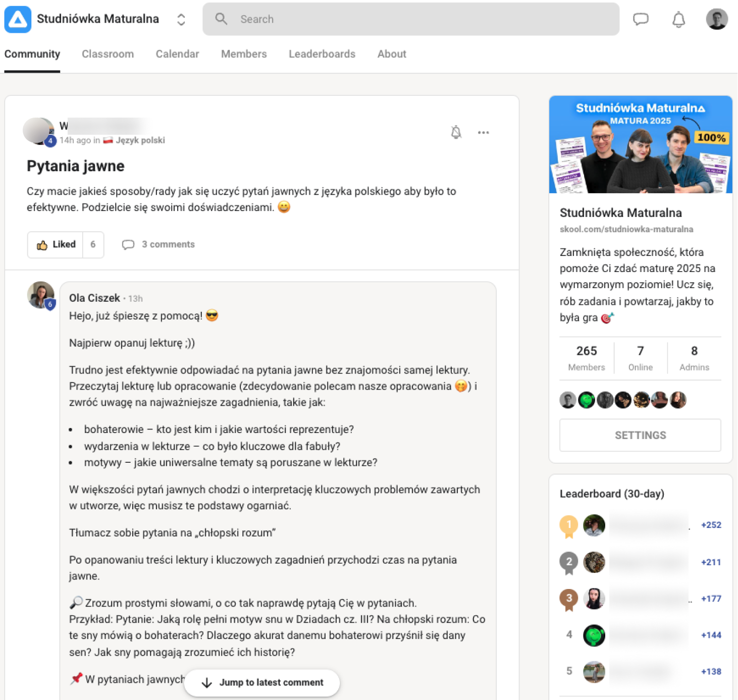The height and width of the screenshot is (700, 738).
Task: Click Ola Ciszek's level 6 badge
Action: click(x=50, y=303)
